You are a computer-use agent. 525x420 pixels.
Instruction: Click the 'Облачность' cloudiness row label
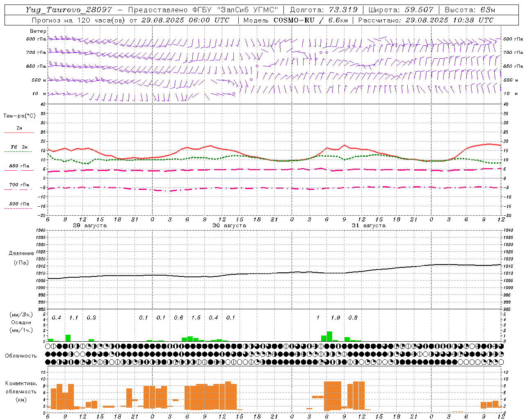click(21, 356)
